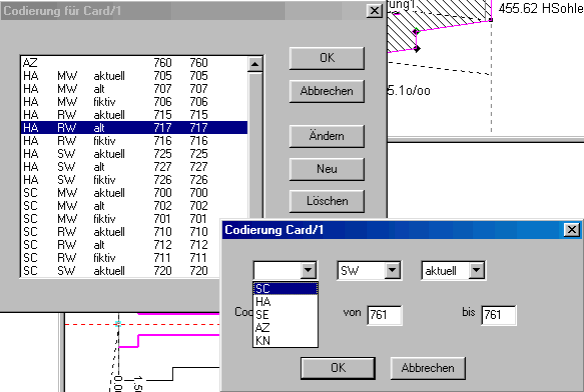Click the Neu button
584x392 pixels.
point(327,169)
